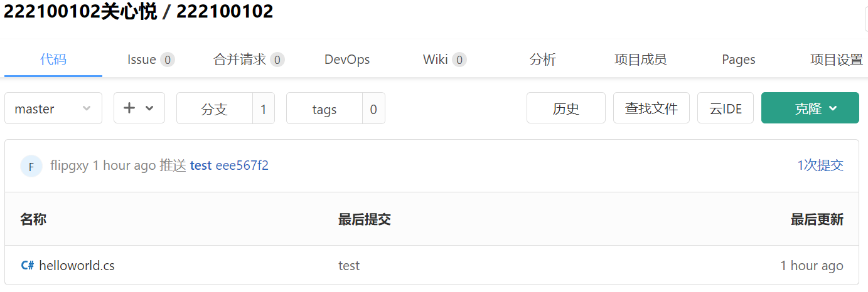Click the flipgxy avatar icon
Viewport: 868px width, 292px height.
click(31, 166)
